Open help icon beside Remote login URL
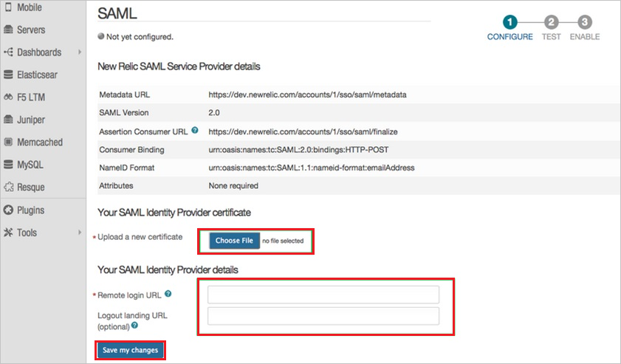 (x=168, y=294)
